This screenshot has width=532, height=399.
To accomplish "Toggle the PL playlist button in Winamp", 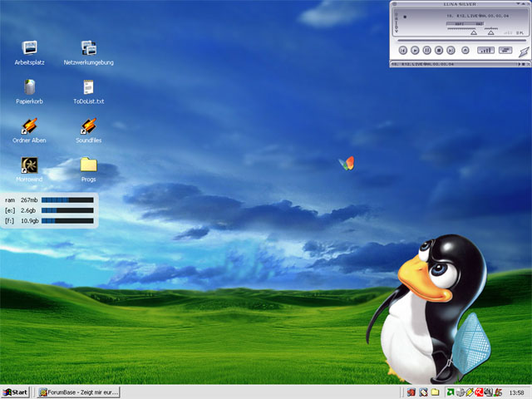I will (x=520, y=33).
